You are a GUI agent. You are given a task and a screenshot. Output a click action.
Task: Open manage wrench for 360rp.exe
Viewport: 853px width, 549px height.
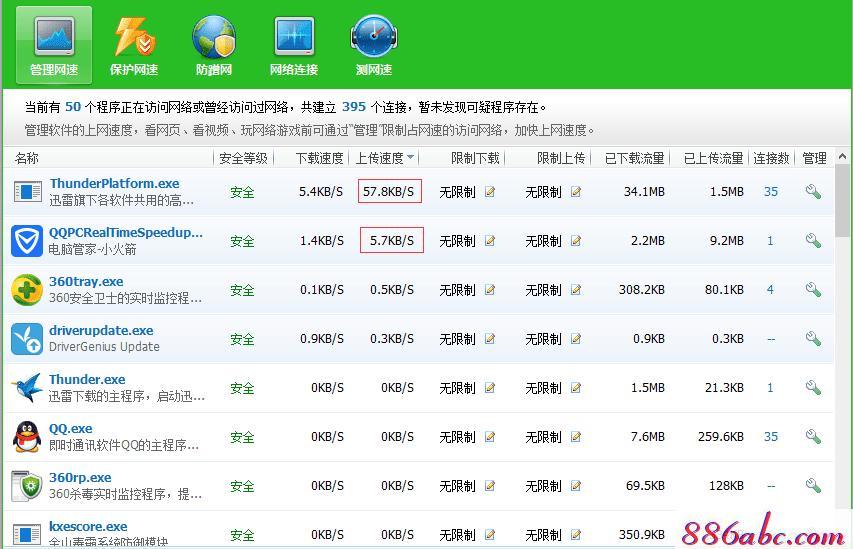pos(813,485)
